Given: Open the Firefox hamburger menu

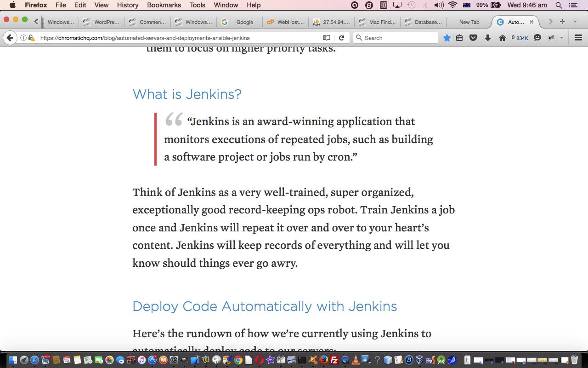Looking at the screenshot, I should [x=578, y=38].
